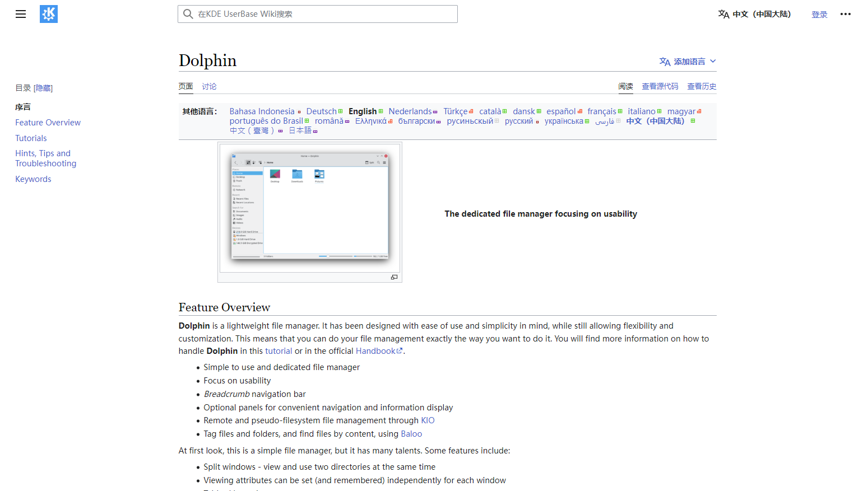Switch language to português do Brasil
868x491 pixels.
coord(266,121)
